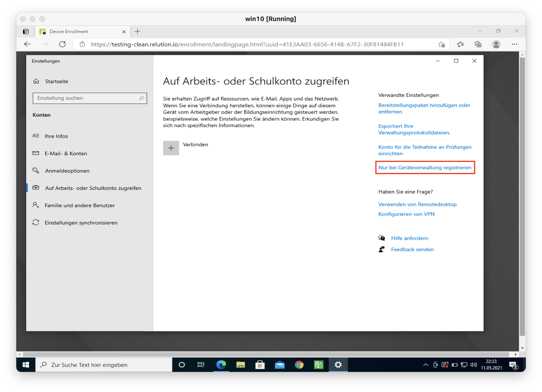Open Familie und andere Benutzer page
The width and height of the screenshot is (542, 392).
(80, 205)
